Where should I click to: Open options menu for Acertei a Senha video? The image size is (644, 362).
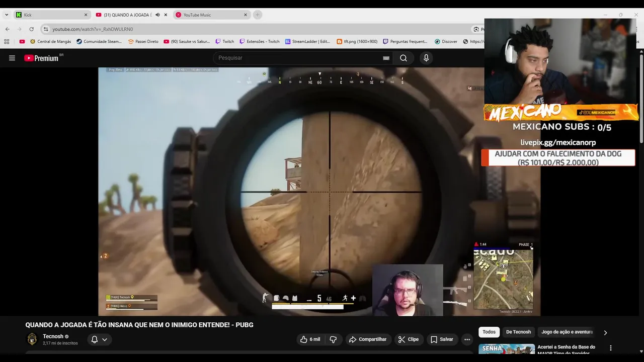(x=611, y=348)
